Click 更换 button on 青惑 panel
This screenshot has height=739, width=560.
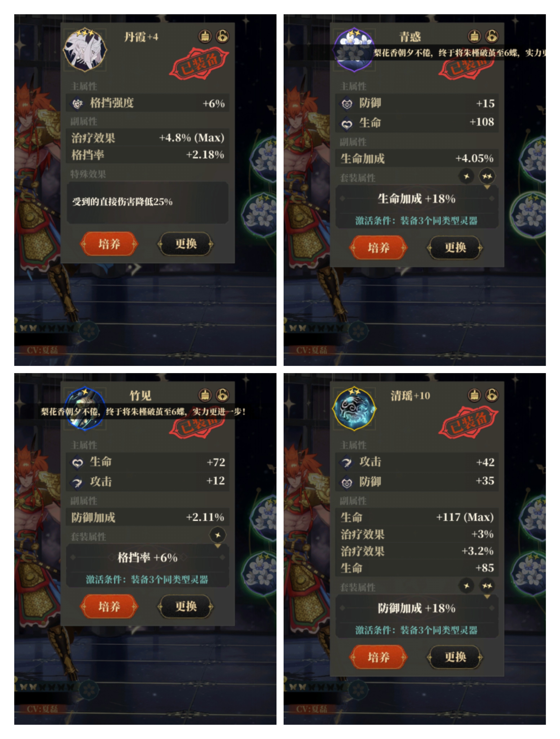coord(455,248)
